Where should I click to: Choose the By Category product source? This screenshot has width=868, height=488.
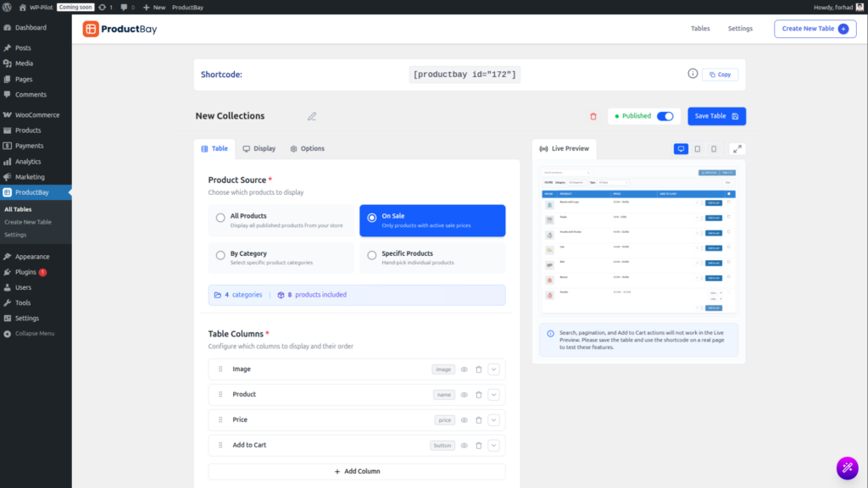point(220,255)
